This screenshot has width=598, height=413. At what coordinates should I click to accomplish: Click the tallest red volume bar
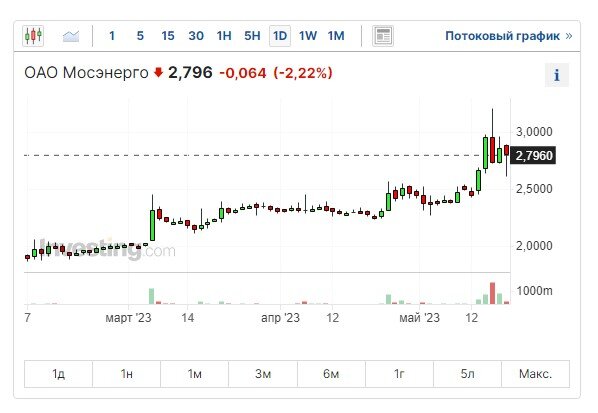click(492, 293)
